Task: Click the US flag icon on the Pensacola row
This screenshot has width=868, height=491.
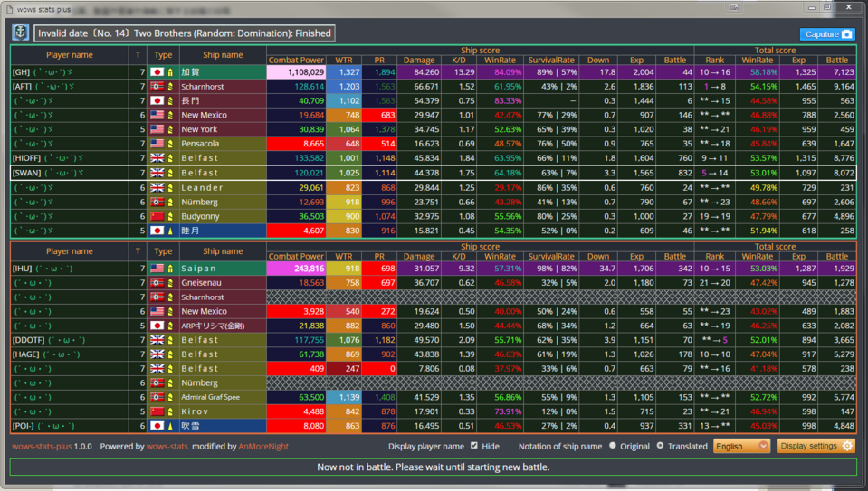Action: click(x=157, y=144)
